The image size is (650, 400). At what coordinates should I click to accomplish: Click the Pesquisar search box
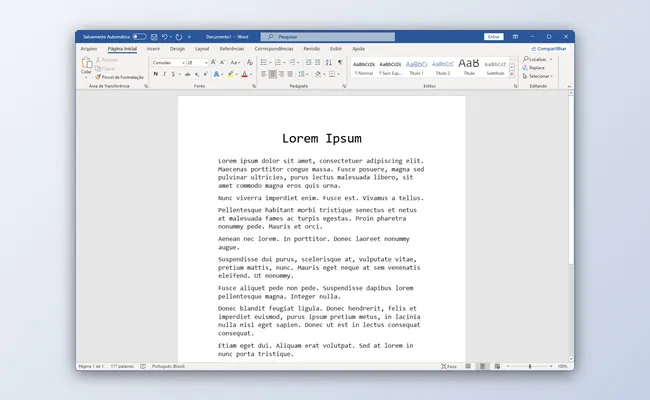point(327,37)
